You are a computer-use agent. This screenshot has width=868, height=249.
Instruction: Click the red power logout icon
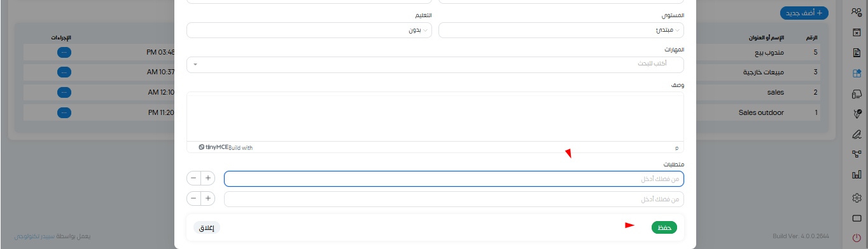coord(857,238)
